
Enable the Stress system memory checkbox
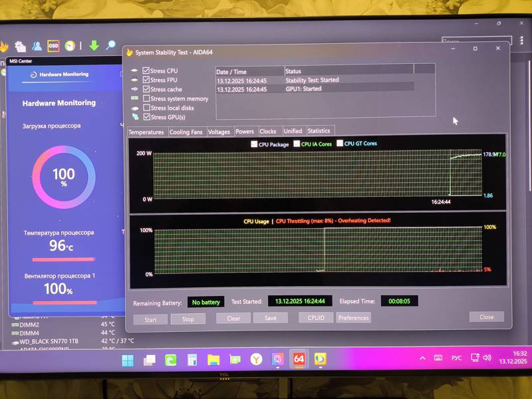pos(146,98)
